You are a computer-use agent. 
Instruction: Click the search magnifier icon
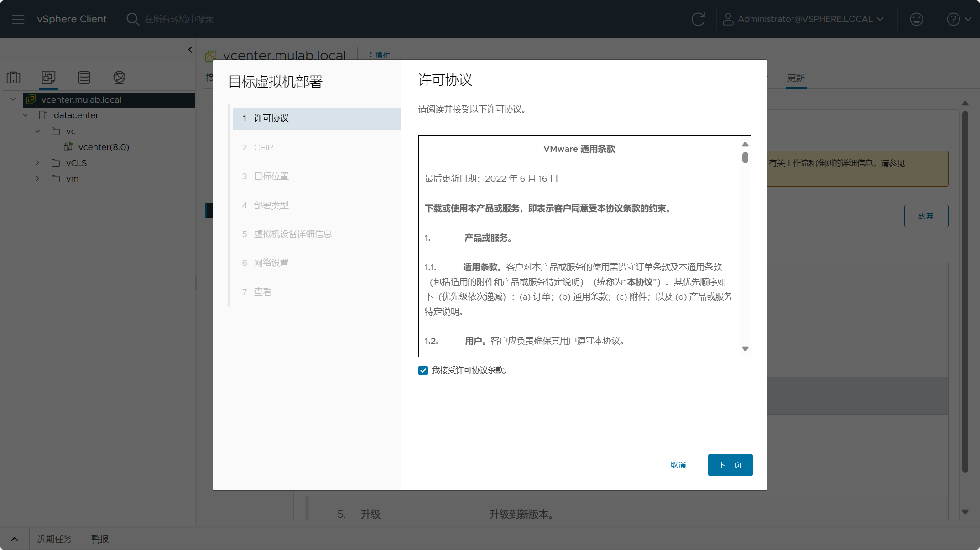point(133,19)
